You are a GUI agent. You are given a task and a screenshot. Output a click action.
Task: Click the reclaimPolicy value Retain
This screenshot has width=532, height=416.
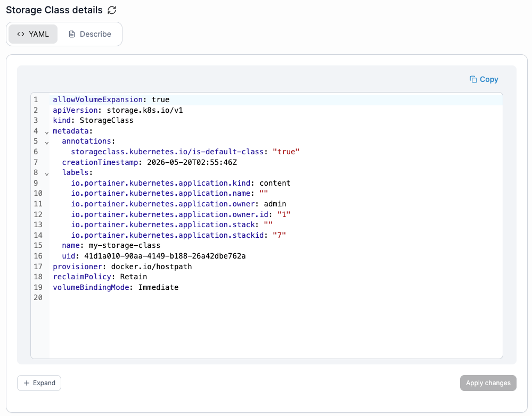pos(134,277)
